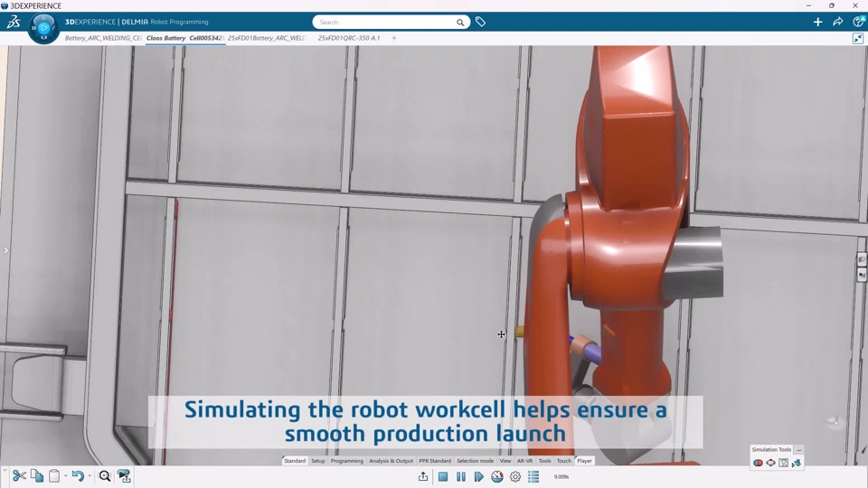Click the Copy icon
This screenshot has width=868, height=488.
point(37,476)
